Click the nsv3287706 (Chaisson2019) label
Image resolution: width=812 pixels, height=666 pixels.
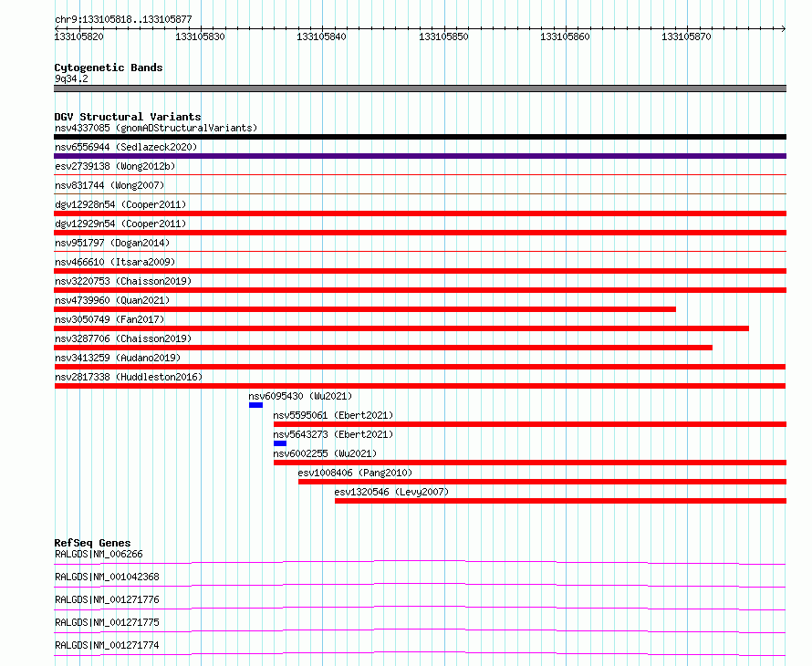point(123,338)
